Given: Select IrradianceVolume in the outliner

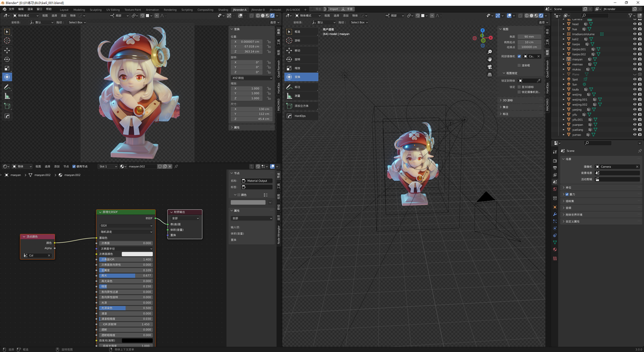Looking at the screenshot, I should pyautogui.click(x=583, y=34).
